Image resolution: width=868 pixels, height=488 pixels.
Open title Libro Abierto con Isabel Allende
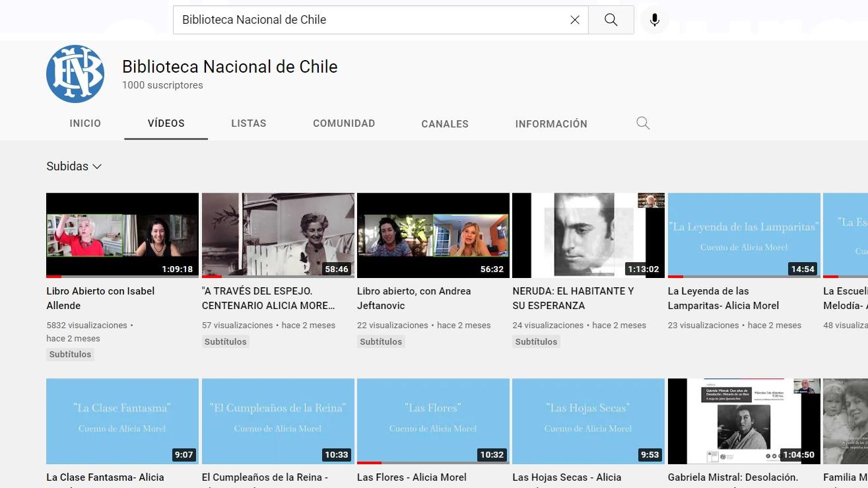pos(100,298)
